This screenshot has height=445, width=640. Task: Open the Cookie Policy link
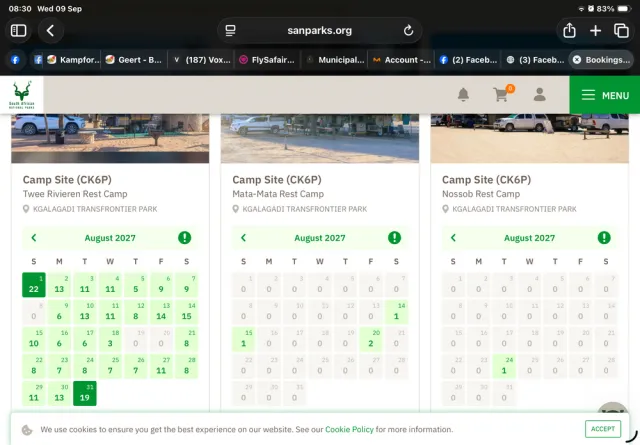pyautogui.click(x=349, y=429)
